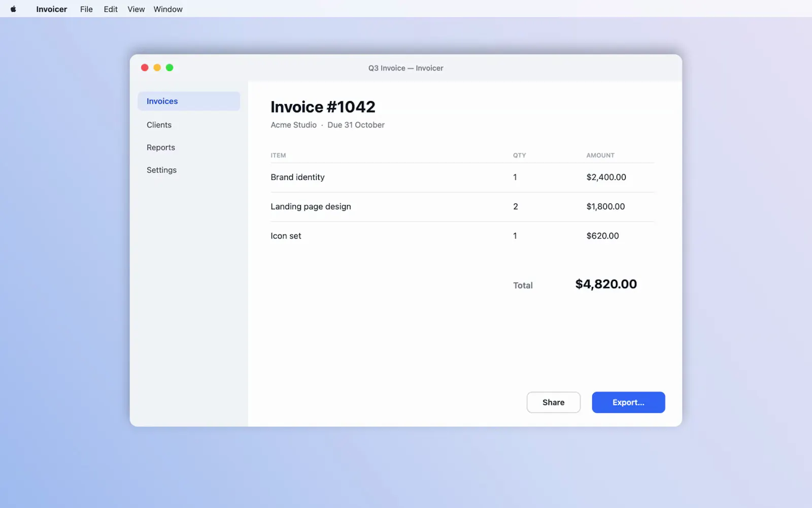
Task: Click the $1,800.00 amount
Action: [605, 207]
